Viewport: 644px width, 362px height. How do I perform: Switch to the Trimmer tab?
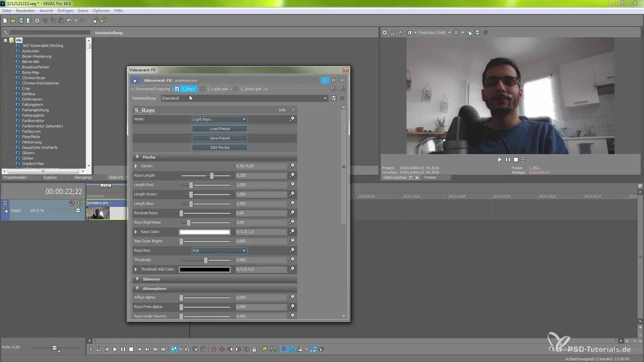pyautogui.click(x=430, y=177)
